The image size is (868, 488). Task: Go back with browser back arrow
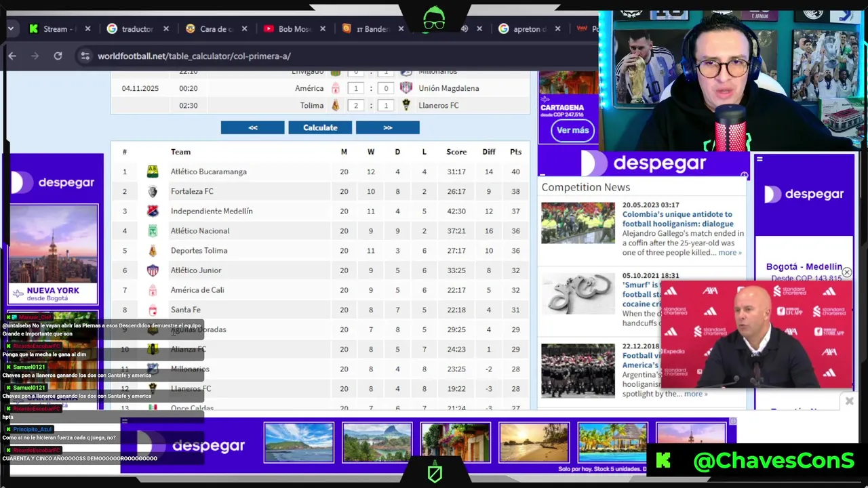click(12, 56)
